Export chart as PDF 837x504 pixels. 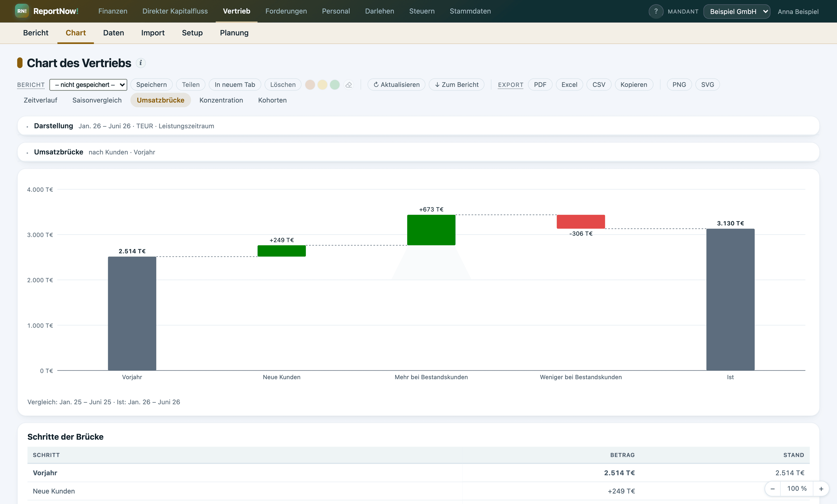pyautogui.click(x=540, y=85)
